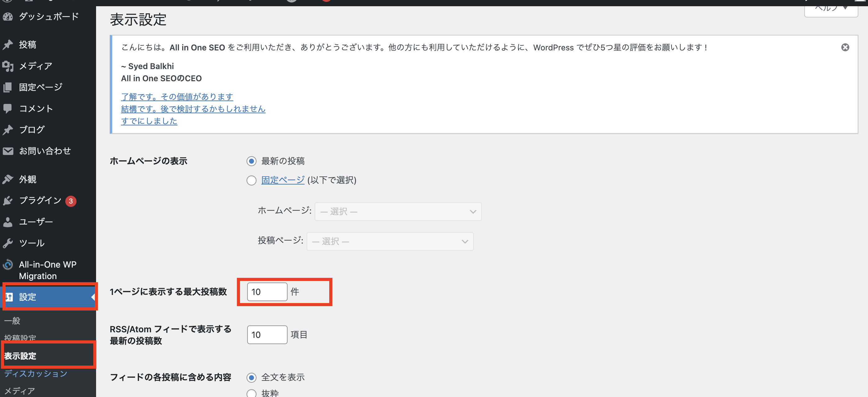The image size is (868, 397).
Task: Open the 投稿ページ select dropdown
Action: [390, 241]
